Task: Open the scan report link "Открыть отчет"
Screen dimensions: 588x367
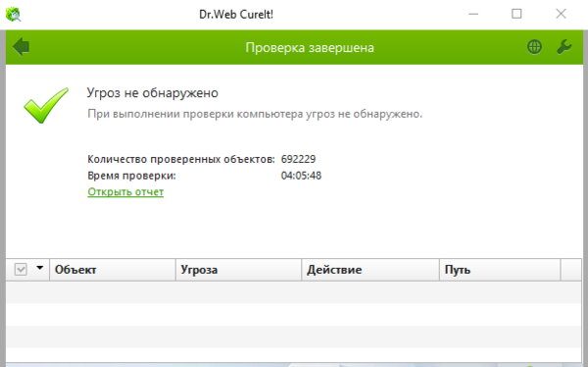Action: click(125, 192)
